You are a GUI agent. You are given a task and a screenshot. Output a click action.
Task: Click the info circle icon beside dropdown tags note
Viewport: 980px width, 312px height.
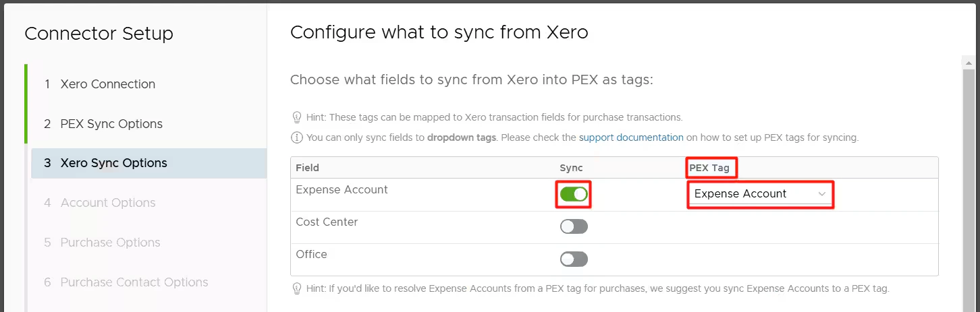coord(296,137)
